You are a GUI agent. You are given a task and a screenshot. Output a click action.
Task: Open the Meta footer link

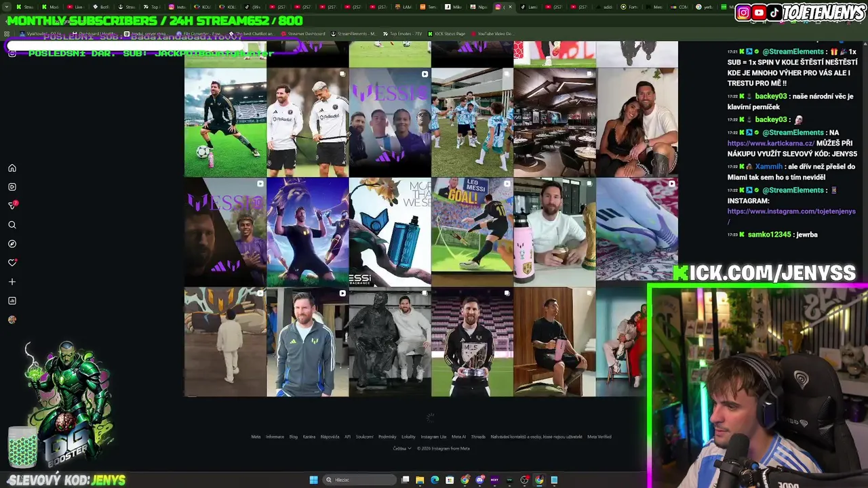(256, 436)
